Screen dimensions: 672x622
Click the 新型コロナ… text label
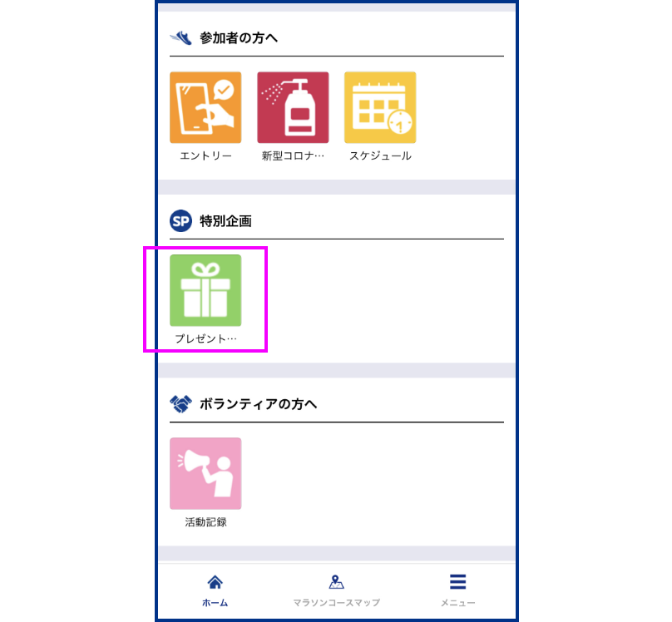coord(293,156)
